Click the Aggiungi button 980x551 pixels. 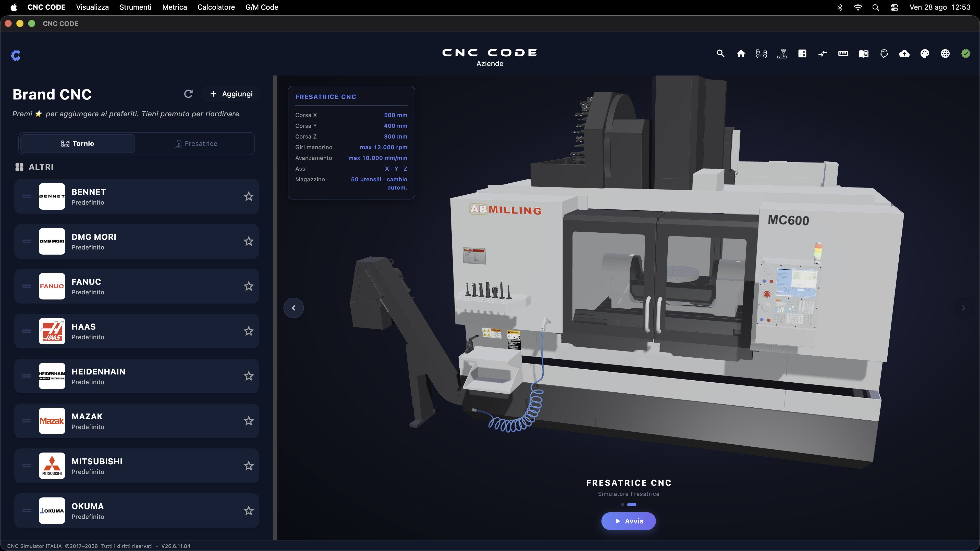pyautogui.click(x=231, y=94)
